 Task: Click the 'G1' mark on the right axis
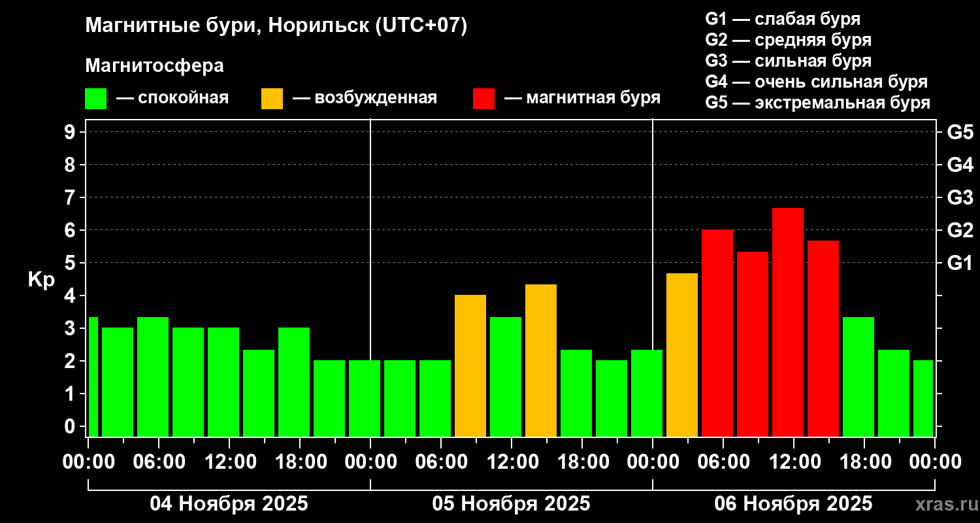point(960,263)
